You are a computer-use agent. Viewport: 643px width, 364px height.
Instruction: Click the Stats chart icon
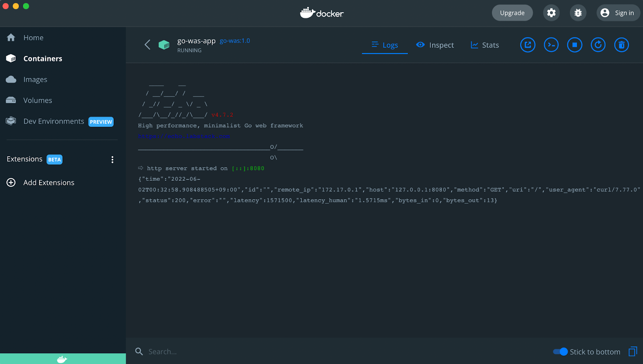tap(475, 45)
